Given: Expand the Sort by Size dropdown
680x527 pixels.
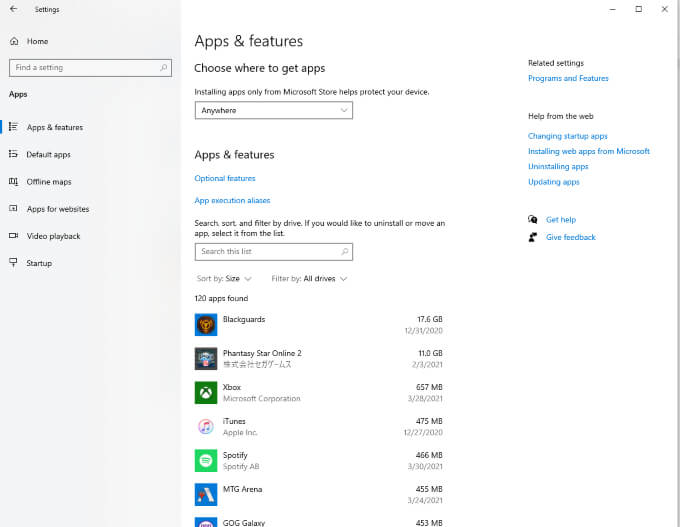Looking at the screenshot, I should pyautogui.click(x=224, y=278).
